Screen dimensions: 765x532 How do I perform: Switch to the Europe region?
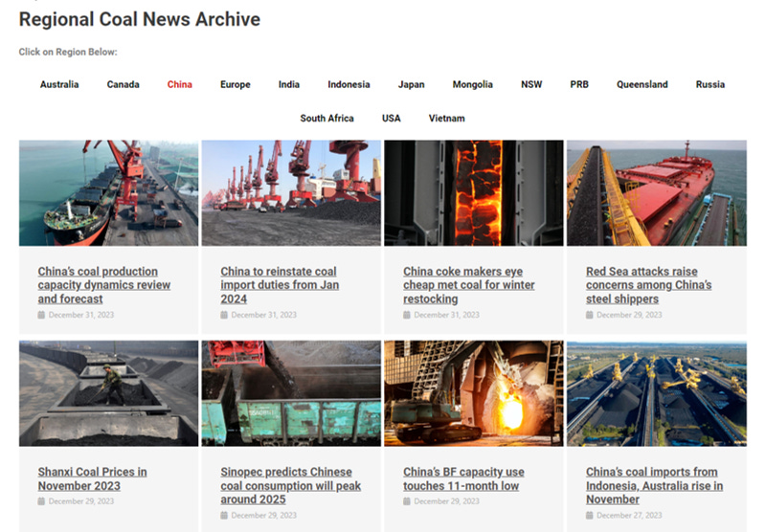pos(236,84)
